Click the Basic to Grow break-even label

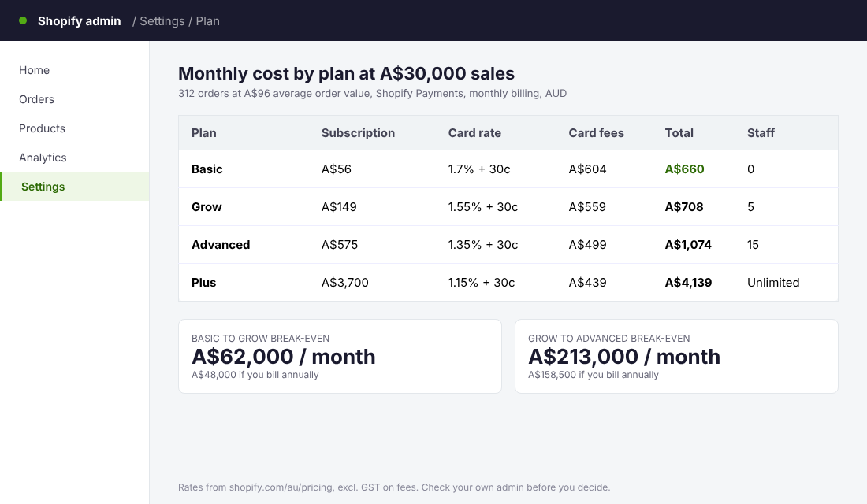click(260, 338)
